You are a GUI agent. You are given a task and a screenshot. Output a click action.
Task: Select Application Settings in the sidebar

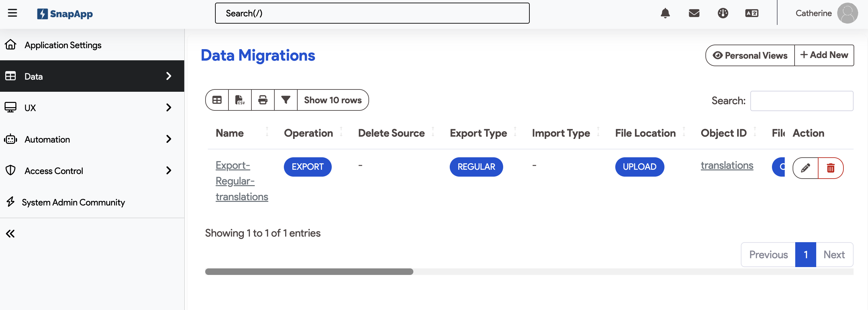point(63,45)
